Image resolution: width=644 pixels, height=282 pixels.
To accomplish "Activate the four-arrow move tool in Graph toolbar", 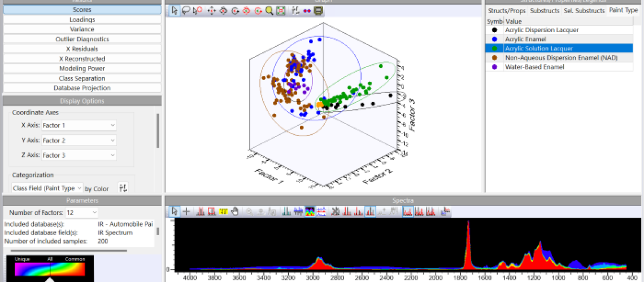I will 211,11.
